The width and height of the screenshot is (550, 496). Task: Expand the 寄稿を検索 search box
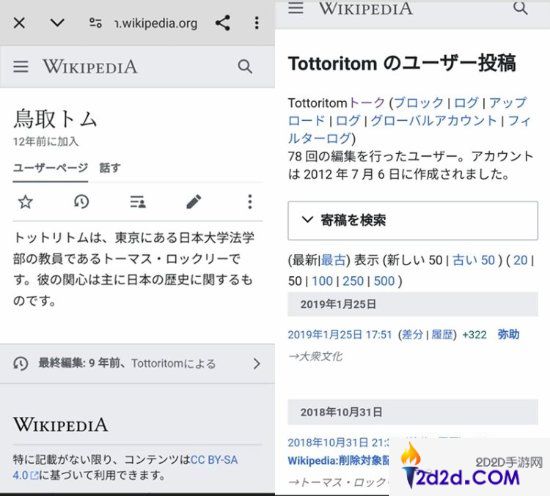coord(413,221)
